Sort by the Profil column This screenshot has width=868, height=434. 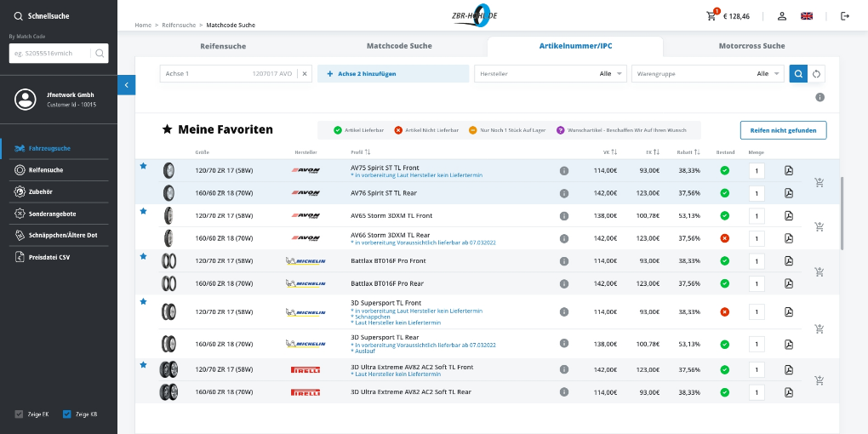(x=360, y=152)
